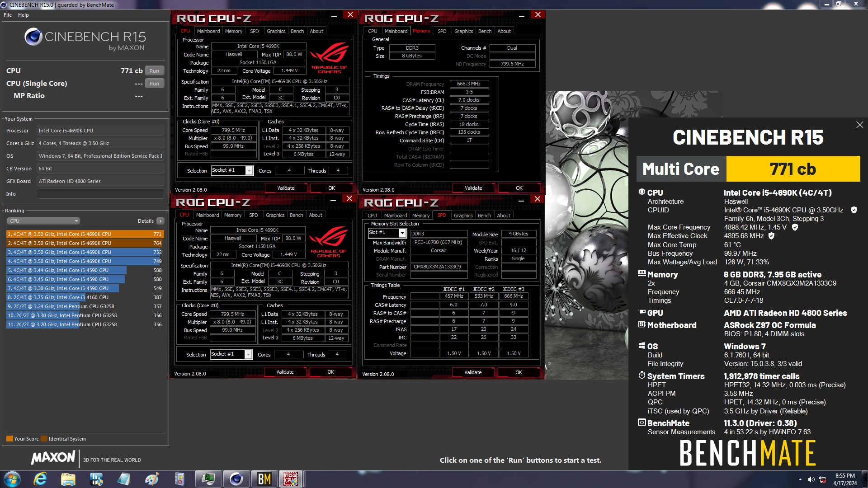The image size is (868, 488).
Task: Click the code icon beside BenchMate heading
Action: (x=642, y=422)
